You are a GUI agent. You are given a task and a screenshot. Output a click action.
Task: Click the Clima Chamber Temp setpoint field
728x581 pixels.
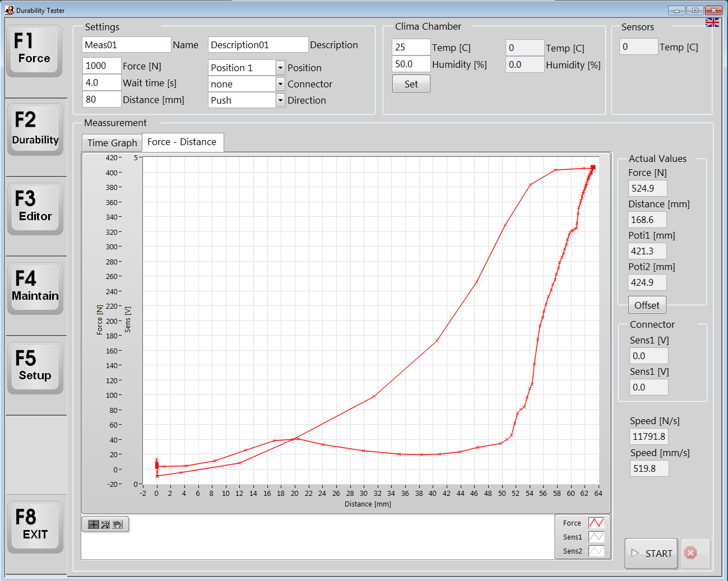click(411, 47)
